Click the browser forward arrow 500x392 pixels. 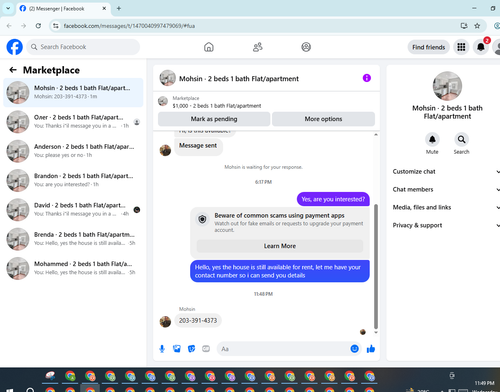(x=23, y=26)
